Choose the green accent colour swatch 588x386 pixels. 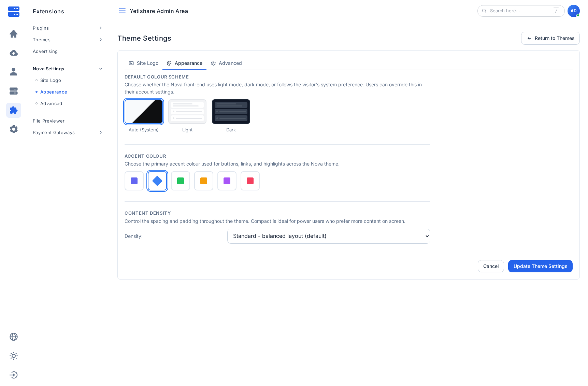181,181
